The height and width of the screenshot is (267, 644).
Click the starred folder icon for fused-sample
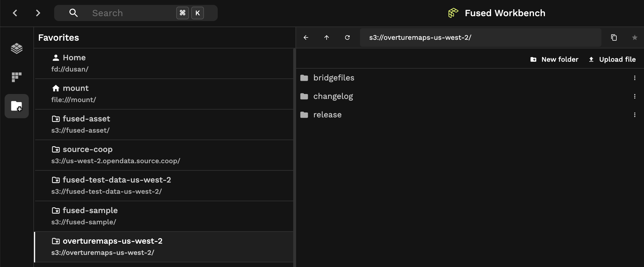click(56, 210)
